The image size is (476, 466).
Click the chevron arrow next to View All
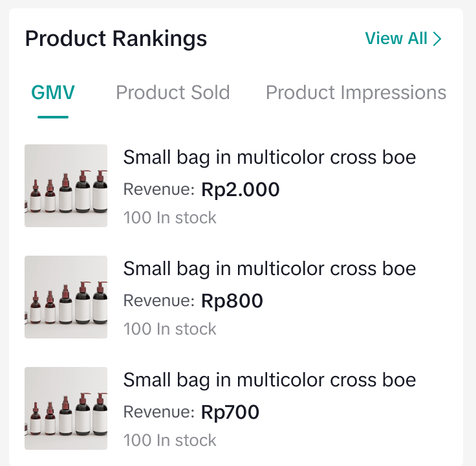438,39
